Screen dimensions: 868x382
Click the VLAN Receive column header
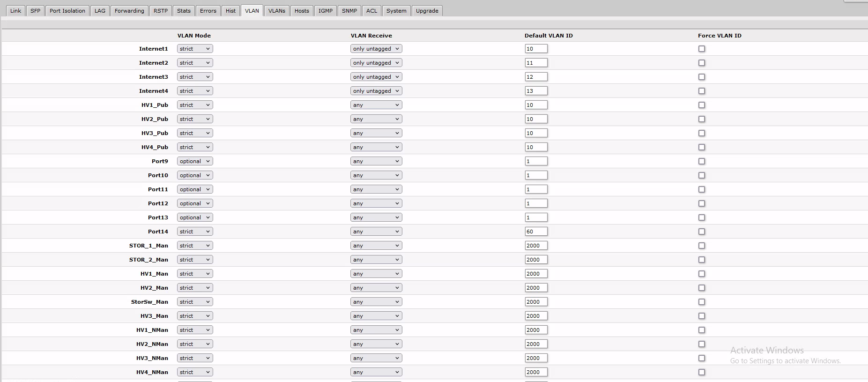coord(371,36)
